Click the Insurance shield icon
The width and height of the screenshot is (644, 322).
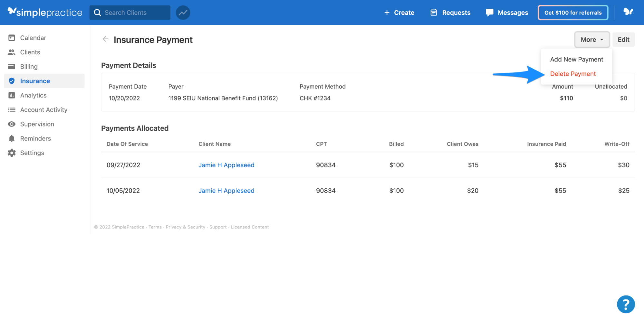[x=12, y=81]
